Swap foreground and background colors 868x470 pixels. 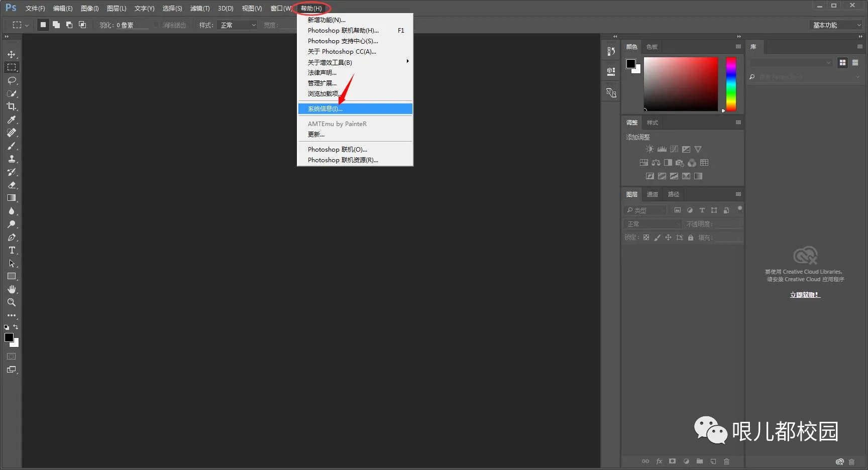coord(16,327)
